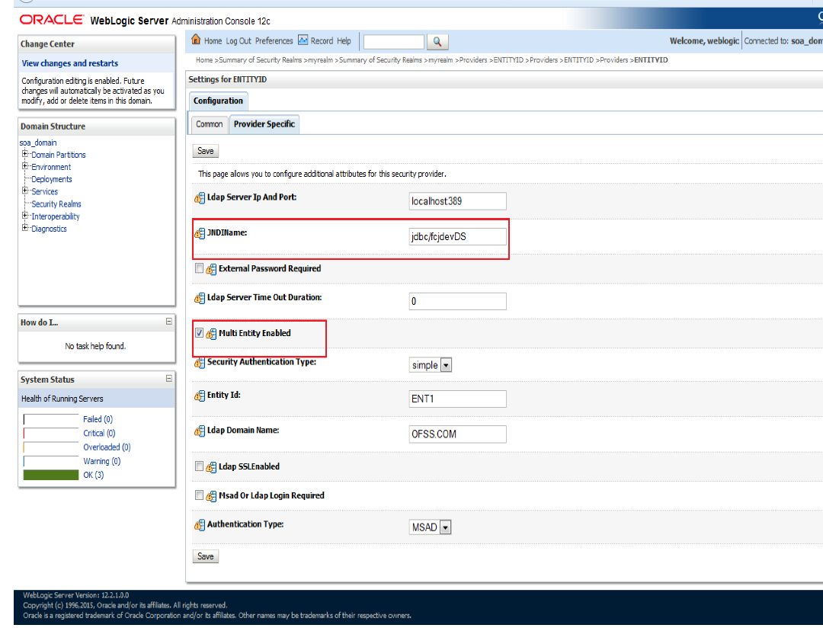Click the bottom Save button
Screen dimensions: 823x644
click(205, 556)
